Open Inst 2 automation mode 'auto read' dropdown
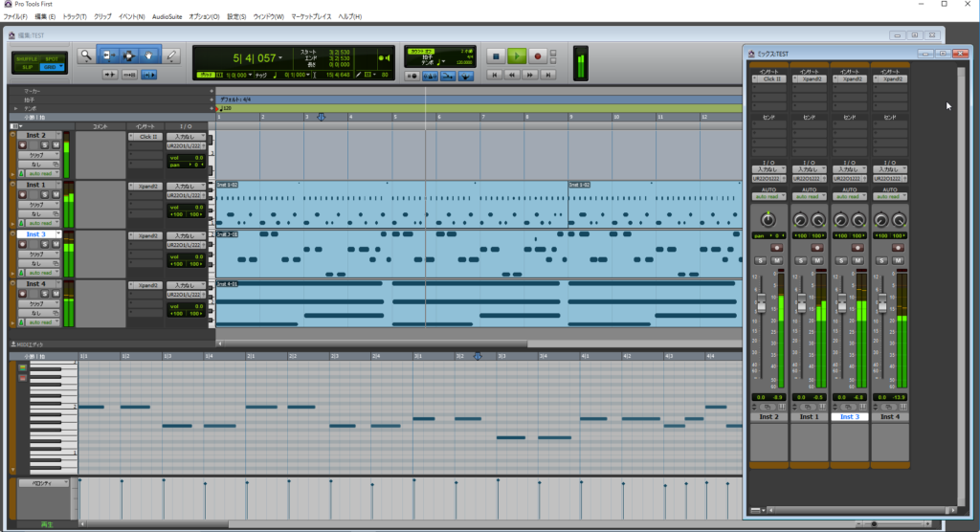The image size is (980, 532). click(40, 174)
